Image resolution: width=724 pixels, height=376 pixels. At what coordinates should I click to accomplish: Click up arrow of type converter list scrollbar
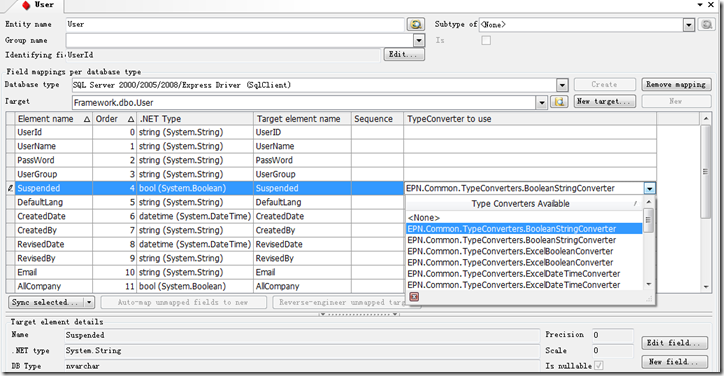648,202
